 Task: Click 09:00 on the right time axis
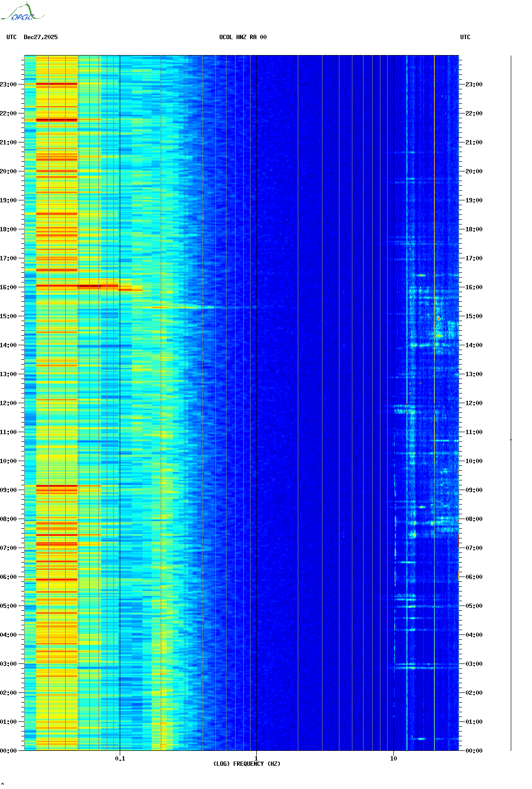pyautogui.click(x=474, y=490)
